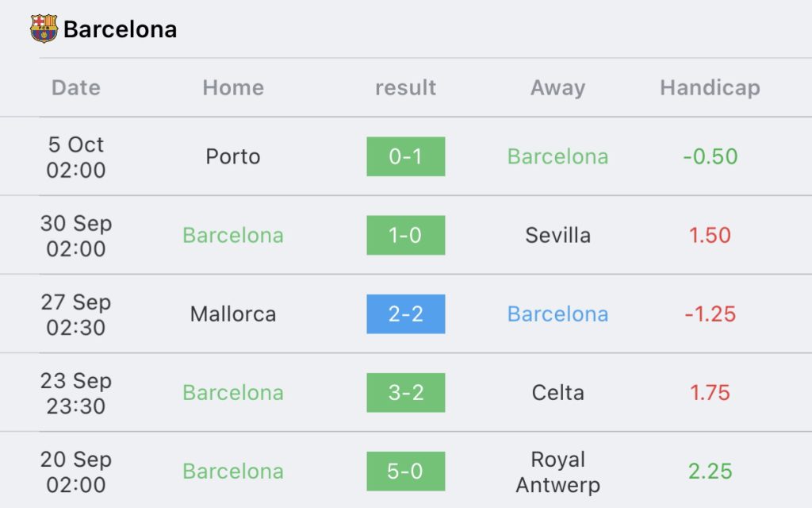Click the result column header
Screen dimensions: 812x508
pyautogui.click(x=405, y=87)
